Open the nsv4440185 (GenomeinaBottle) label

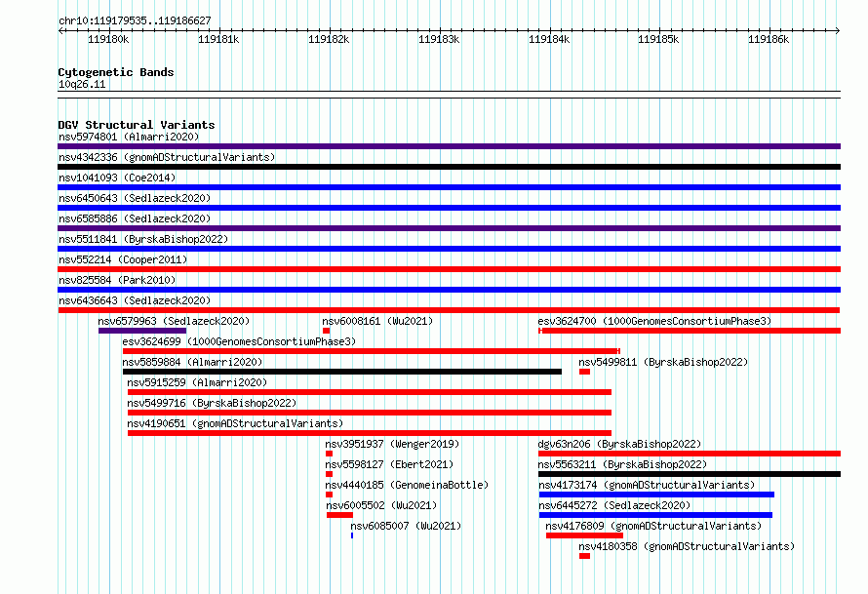click(407, 485)
